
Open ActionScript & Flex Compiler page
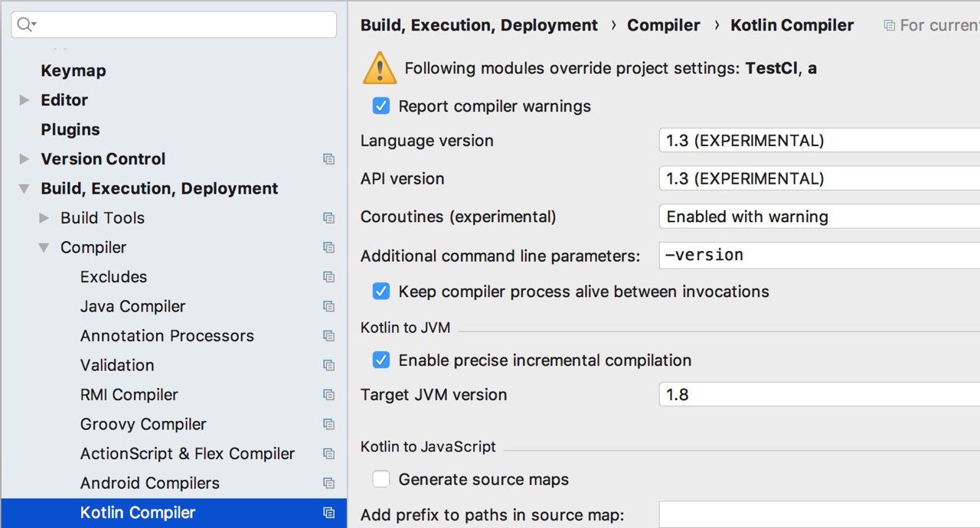pyautogui.click(x=188, y=454)
